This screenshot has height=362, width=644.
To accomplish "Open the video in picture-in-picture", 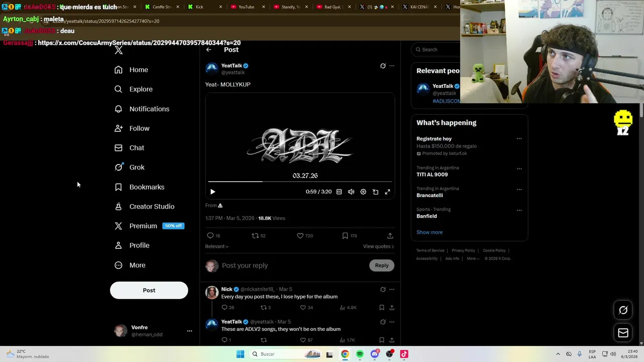I will (x=375, y=192).
